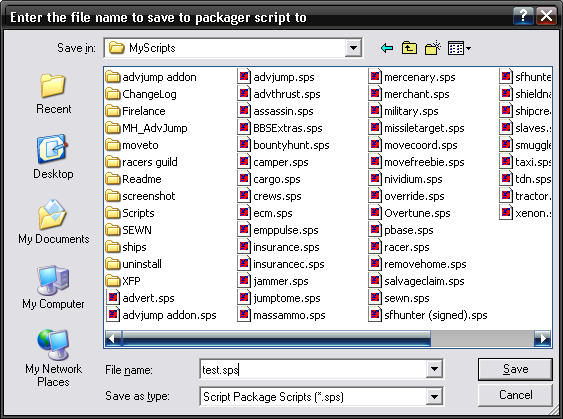This screenshot has width=563, height=419.
Task: Expand the File name history dropdown
Action: (434, 369)
